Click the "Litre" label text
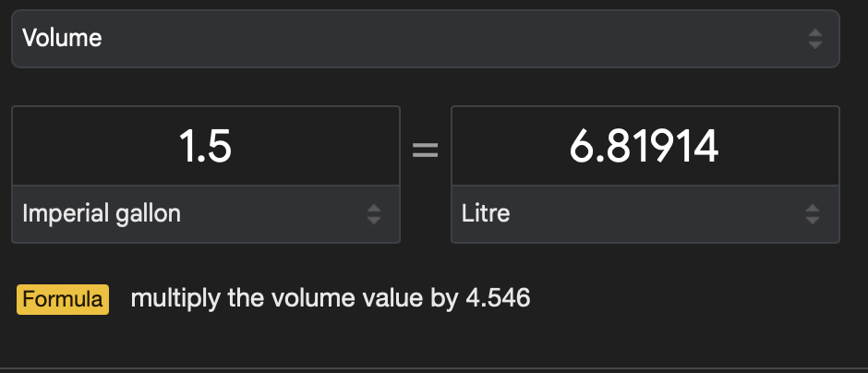Viewport: 868px width, 373px height. (486, 215)
